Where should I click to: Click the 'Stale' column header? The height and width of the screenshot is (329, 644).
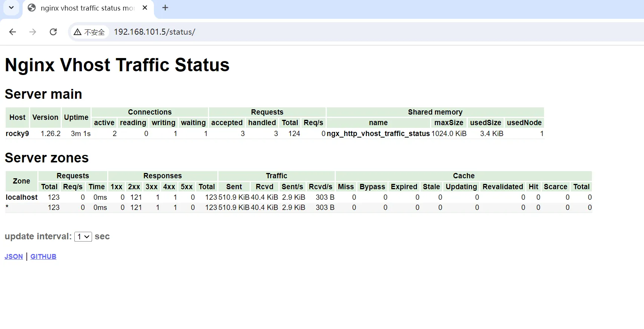coord(431,187)
